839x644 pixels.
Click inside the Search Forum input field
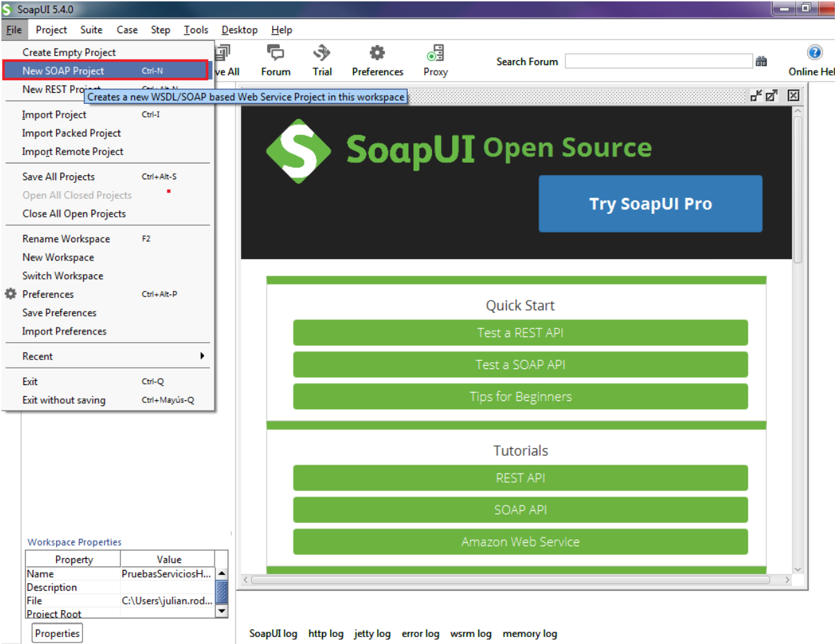pyautogui.click(x=658, y=61)
